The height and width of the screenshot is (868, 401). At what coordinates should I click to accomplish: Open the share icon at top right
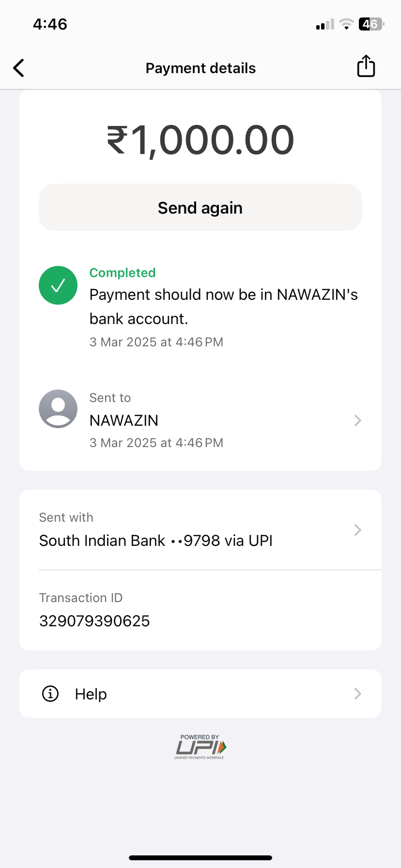pos(366,66)
